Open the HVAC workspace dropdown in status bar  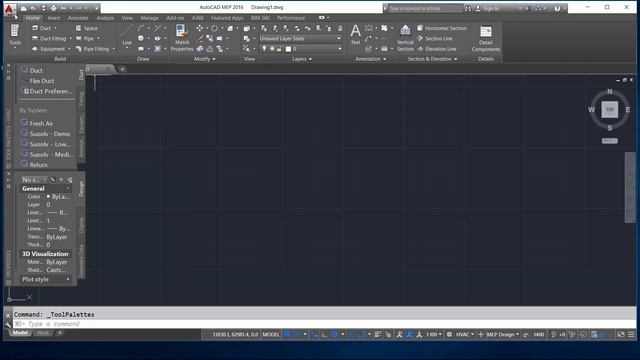pos(465,334)
